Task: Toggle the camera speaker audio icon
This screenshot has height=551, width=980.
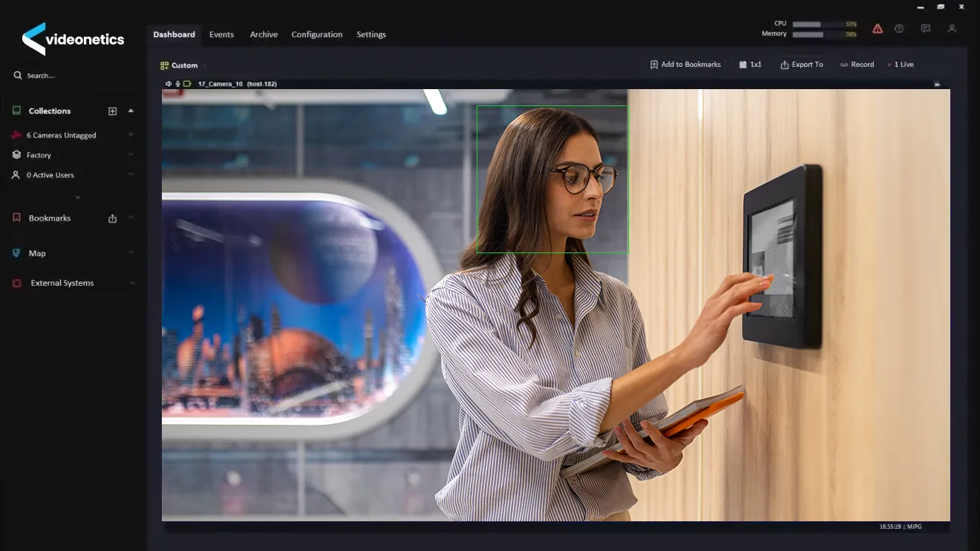Action: pos(169,84)
